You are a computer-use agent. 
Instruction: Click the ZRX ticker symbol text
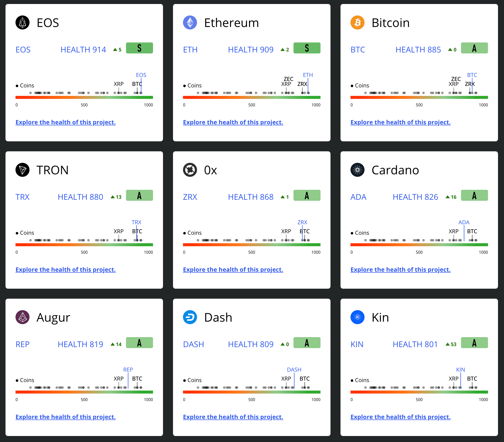pos(190,197)
